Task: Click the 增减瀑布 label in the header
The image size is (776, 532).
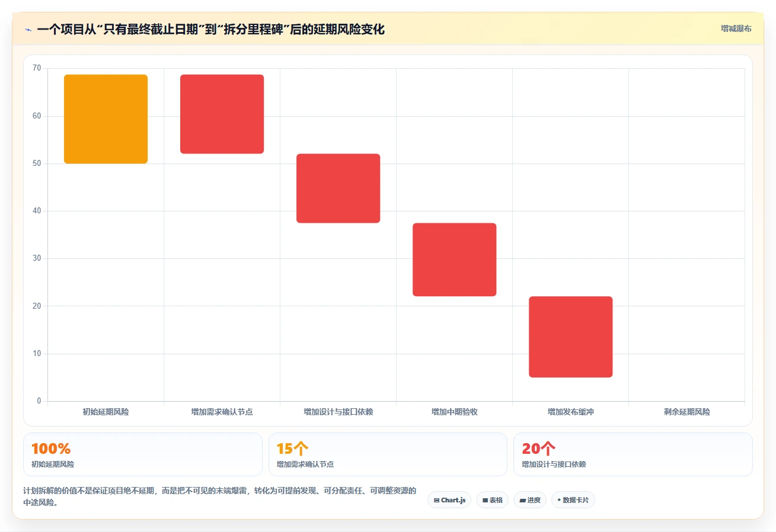Action: coord(736,28)
